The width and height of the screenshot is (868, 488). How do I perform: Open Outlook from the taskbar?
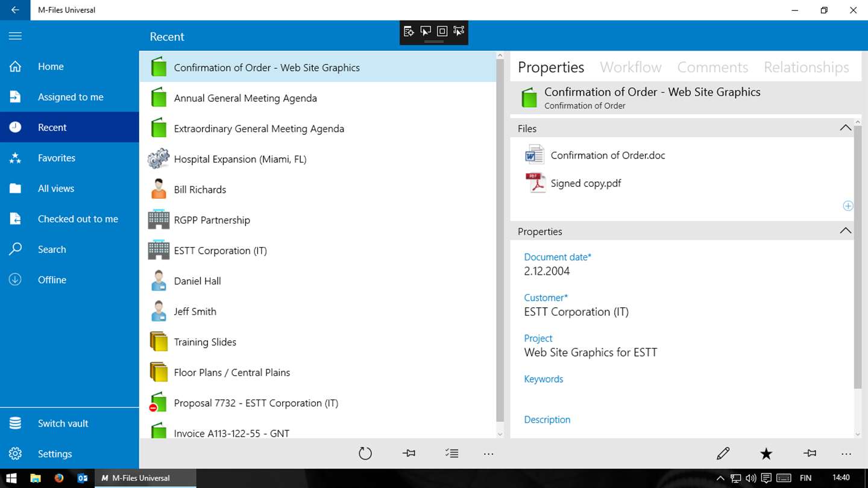pos(83,478)
